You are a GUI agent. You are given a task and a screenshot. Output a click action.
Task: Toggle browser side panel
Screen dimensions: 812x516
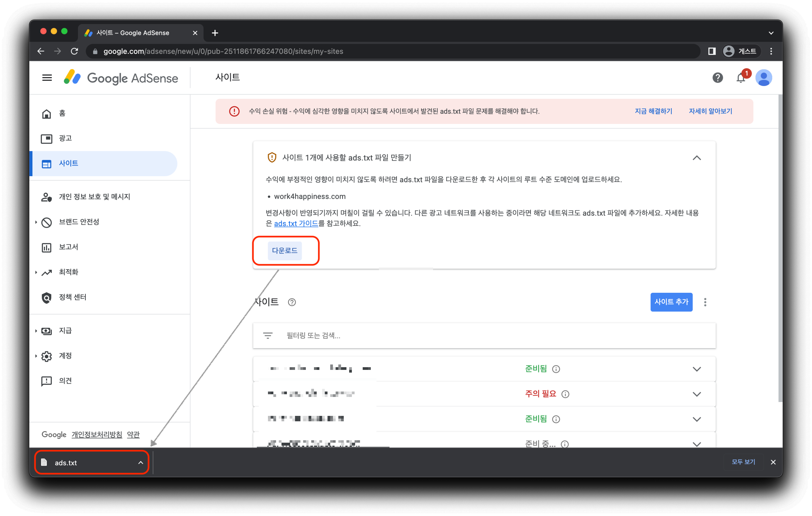click(712, 51)
